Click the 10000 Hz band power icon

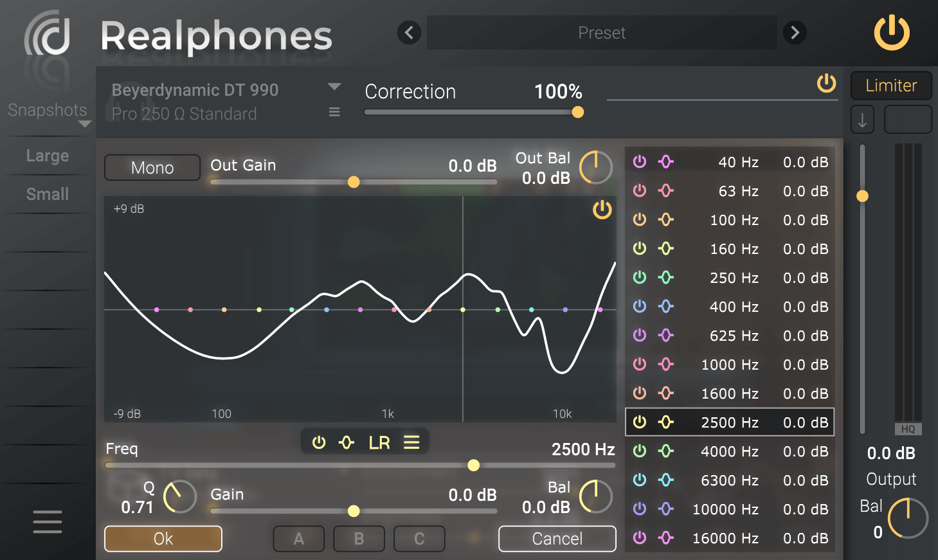tap(640, 509)
